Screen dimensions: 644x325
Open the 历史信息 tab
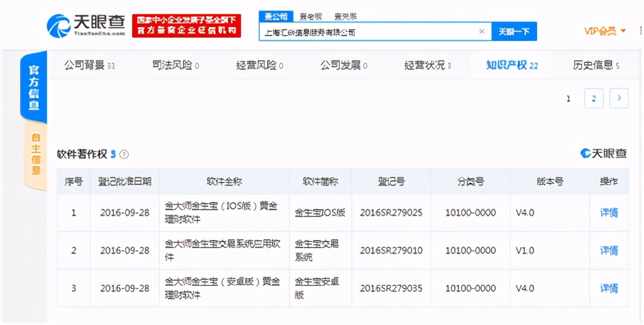(596, 65)
